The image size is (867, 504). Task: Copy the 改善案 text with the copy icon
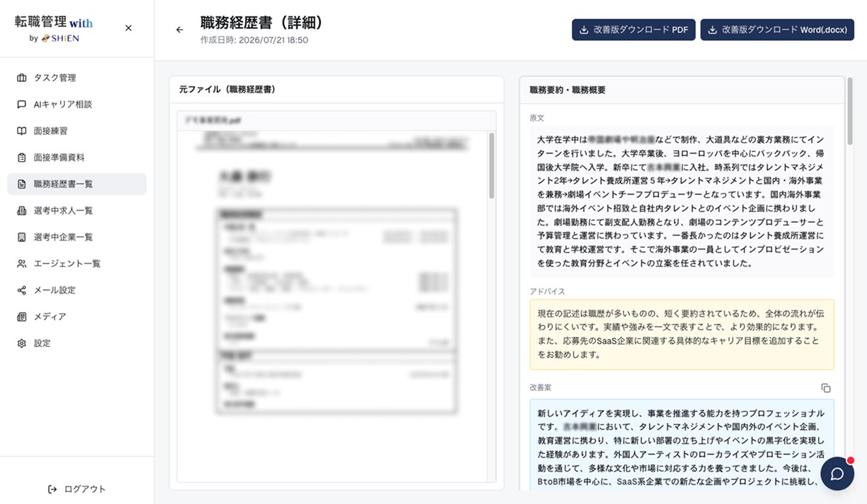pos(826,388)
